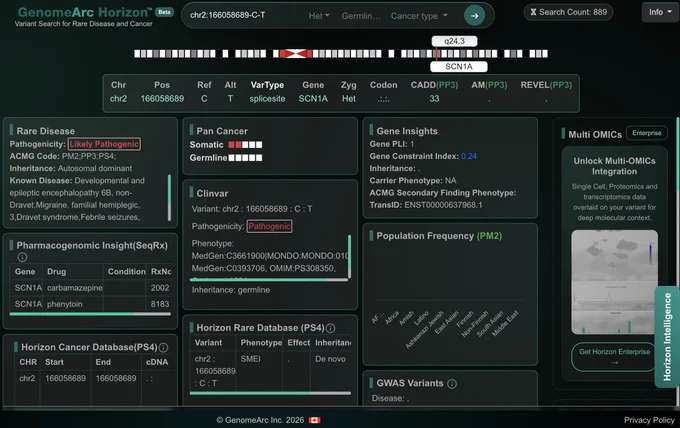Click the Condition column header
Viewport: 680px width, 428px height.
[x=127, y=272]
